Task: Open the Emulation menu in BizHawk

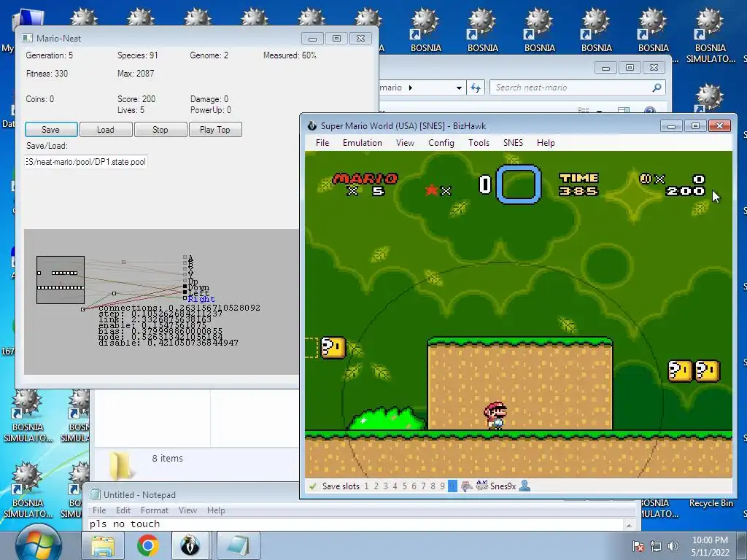Action: (x=363, y=143)
